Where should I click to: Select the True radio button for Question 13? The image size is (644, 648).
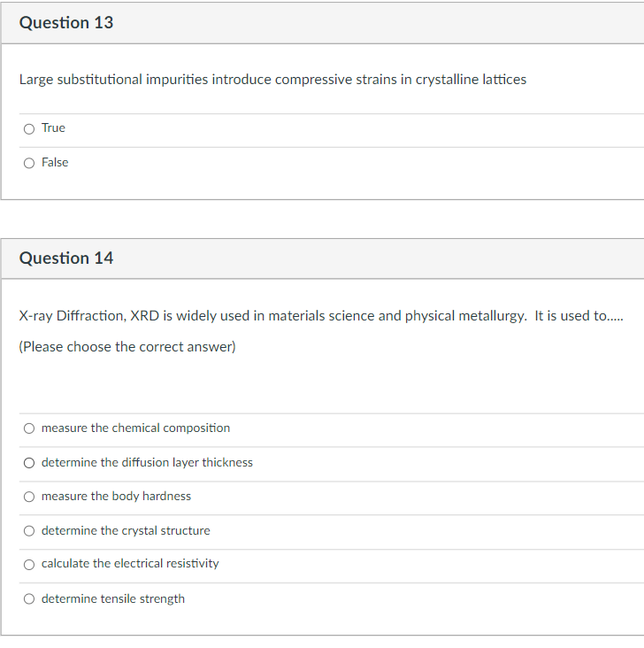(x=29, y=129)
